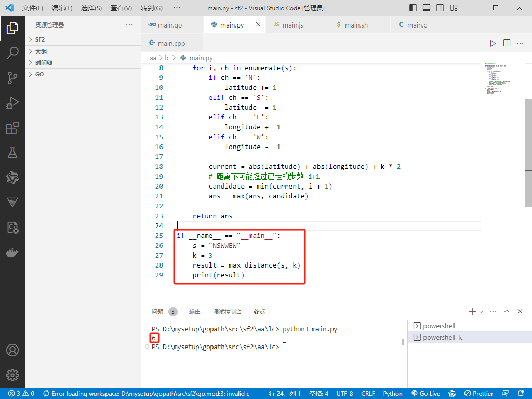
Task: Toggle bottom panel layout button
Action: pyautogui.click(x=427, y=8)
